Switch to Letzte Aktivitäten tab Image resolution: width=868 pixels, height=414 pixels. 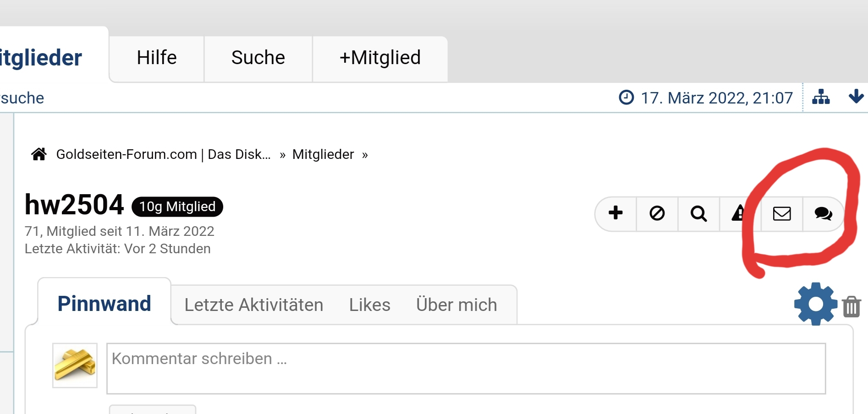pos(254,305)
